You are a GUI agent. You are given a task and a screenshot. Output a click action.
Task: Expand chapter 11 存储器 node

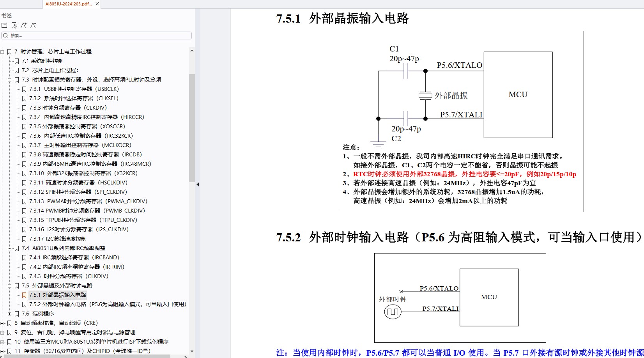click(2, 351)
